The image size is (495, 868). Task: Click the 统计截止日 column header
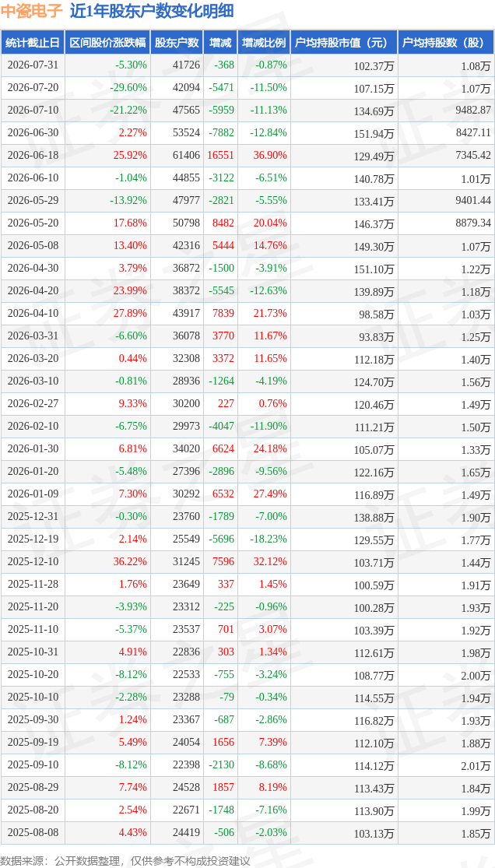coord(33,42)
